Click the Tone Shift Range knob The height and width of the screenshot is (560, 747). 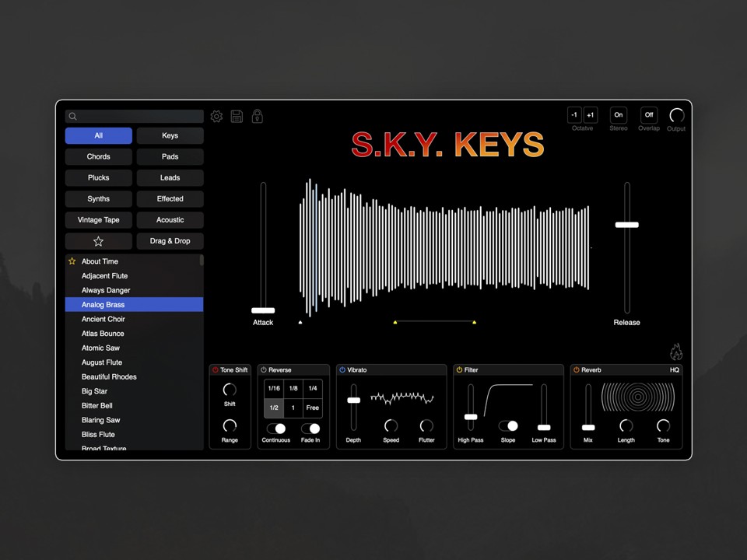pyautogui.click(x=230, y=425)
